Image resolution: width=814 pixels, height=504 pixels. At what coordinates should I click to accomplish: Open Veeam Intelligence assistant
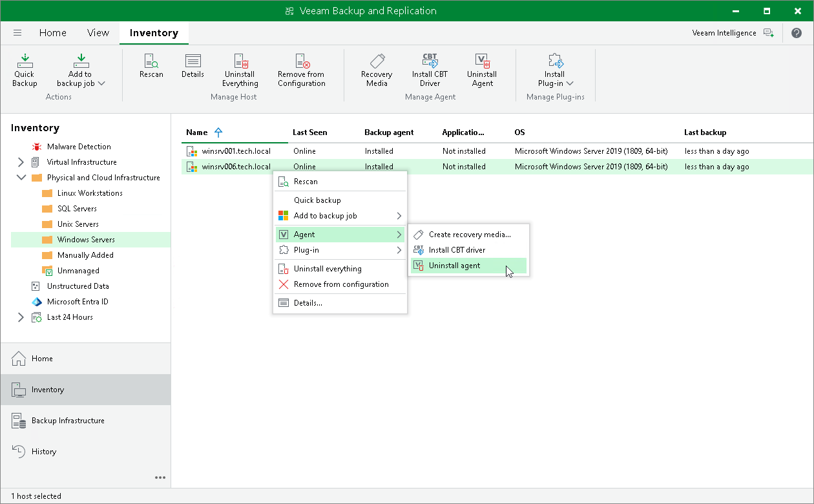coord(733,33)
